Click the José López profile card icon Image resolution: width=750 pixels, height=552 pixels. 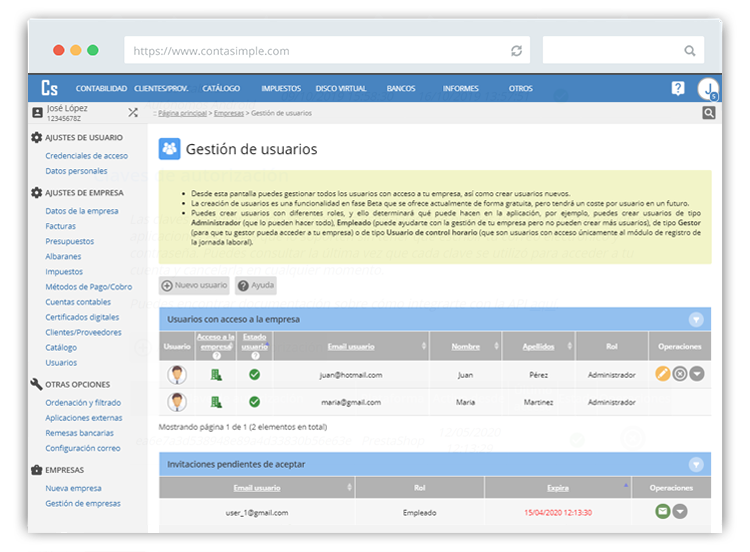(37, 112)
